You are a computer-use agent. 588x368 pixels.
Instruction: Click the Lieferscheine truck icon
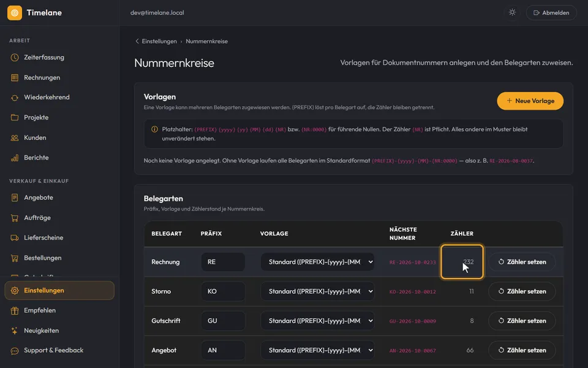pos(15,238)
